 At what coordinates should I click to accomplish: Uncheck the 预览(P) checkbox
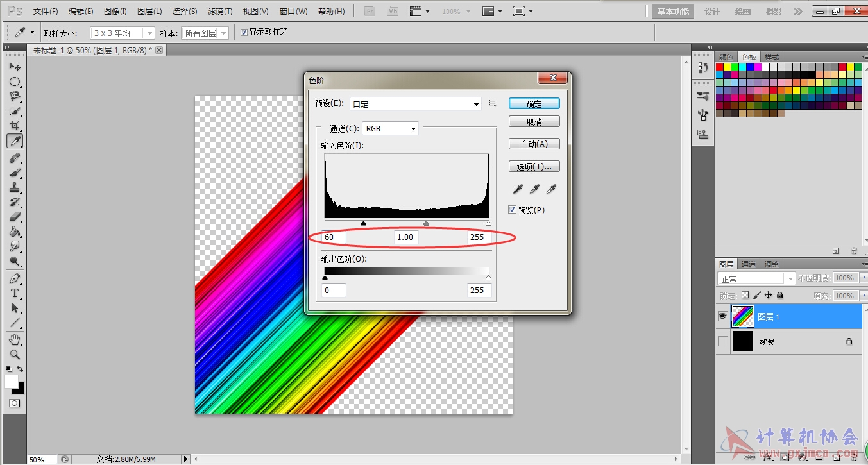(512, 210)
